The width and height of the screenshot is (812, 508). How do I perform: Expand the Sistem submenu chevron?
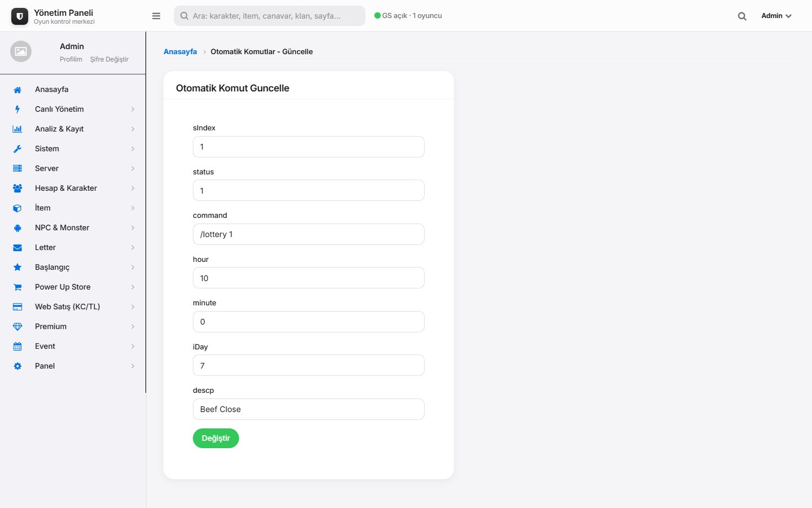133,149
